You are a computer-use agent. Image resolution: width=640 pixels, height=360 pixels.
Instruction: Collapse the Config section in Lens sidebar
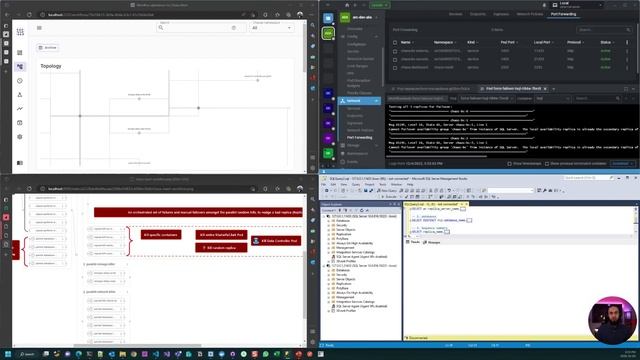click(376, 36)
